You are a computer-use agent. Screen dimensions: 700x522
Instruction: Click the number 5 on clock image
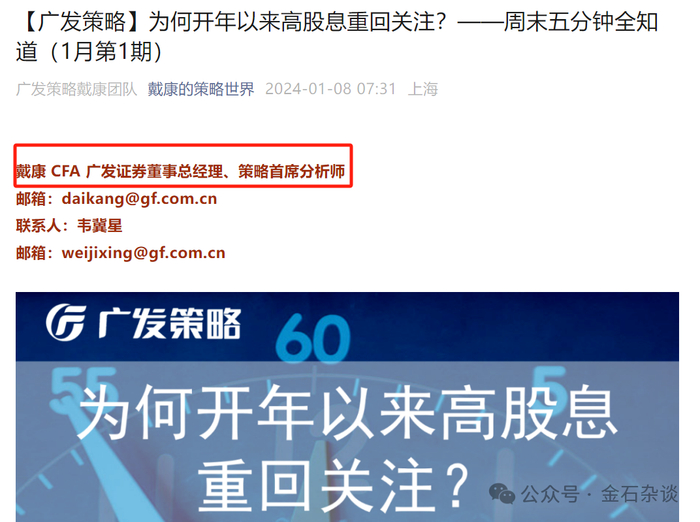(x=554, y=383)
